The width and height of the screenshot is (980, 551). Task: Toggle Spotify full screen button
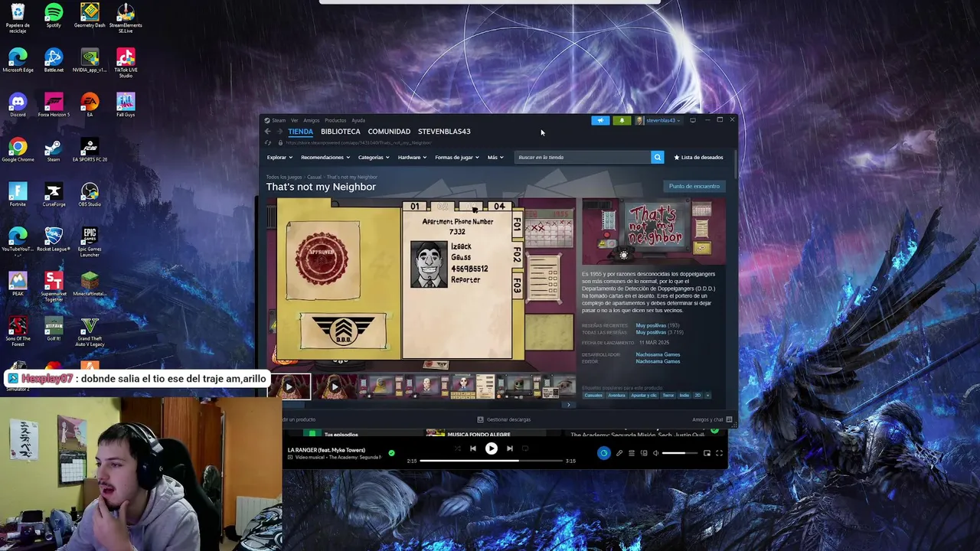point(719,453)
